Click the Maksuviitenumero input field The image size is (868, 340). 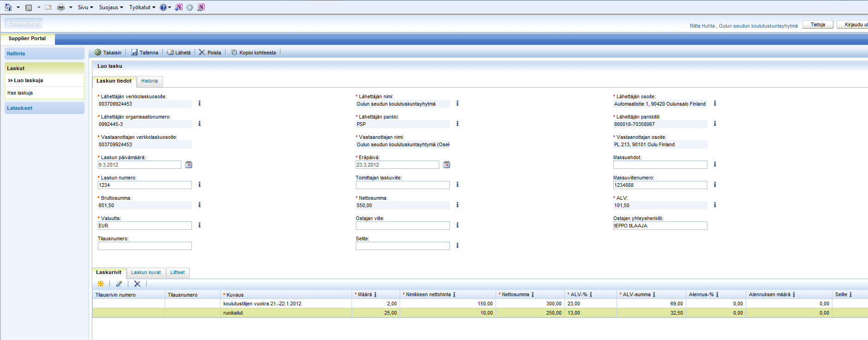pyautogui.click(x=660, y=185)
